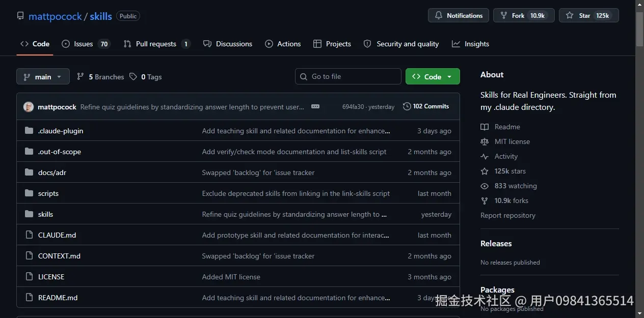
Task: Open the Code tab
Action: click(35, 44)
